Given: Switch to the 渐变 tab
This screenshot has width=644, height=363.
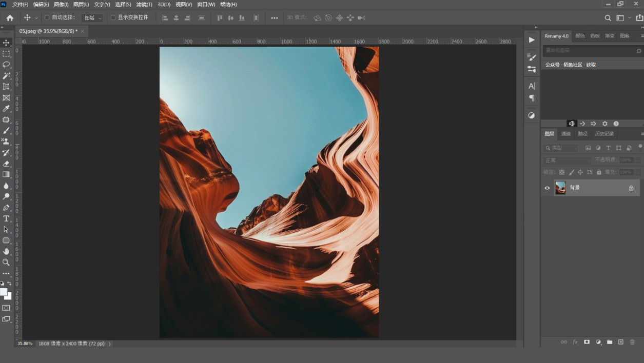Looking at the screenshot, I should (x=610, y=36).
